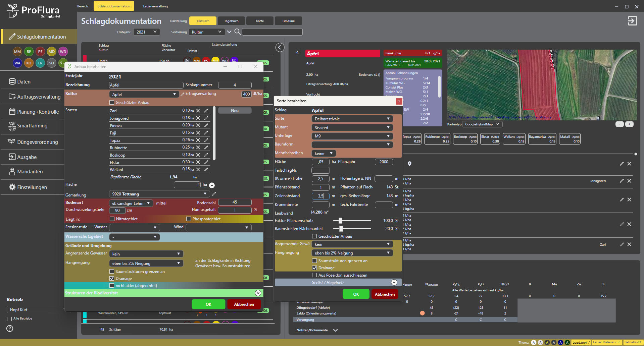This screenshot has height=346, width=644.
Task: Adjust the Faktor Pflanzenschutz slider
Action: coord(340,221)
